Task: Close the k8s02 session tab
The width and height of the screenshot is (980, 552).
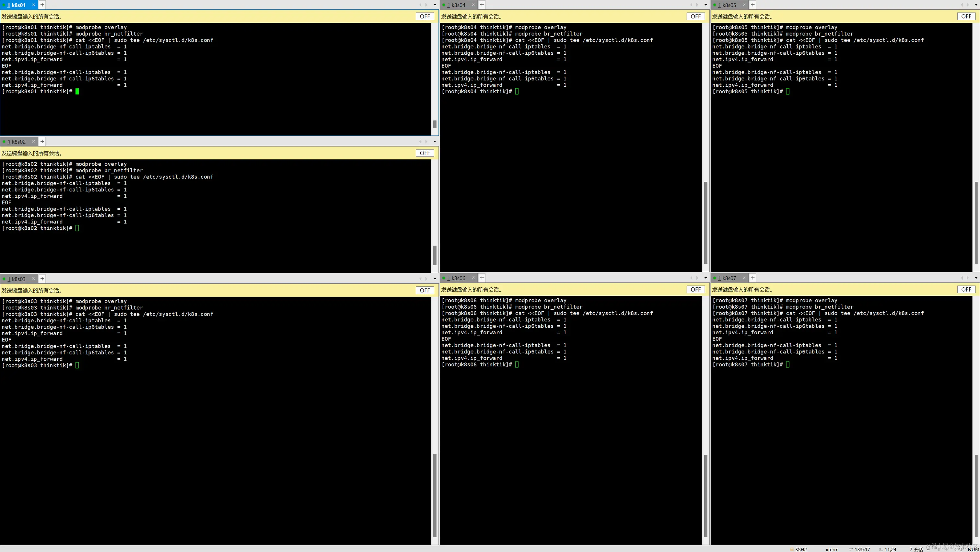Action: pos(33,142)
